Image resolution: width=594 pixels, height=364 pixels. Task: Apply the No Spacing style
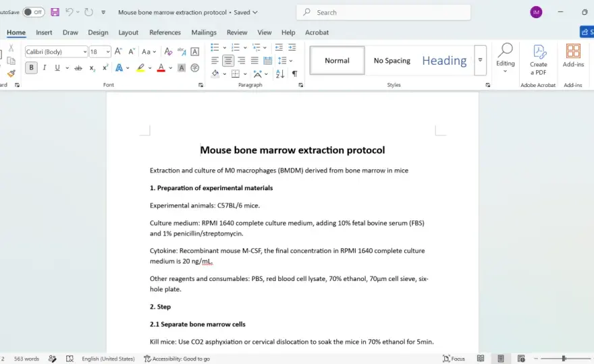391,61
